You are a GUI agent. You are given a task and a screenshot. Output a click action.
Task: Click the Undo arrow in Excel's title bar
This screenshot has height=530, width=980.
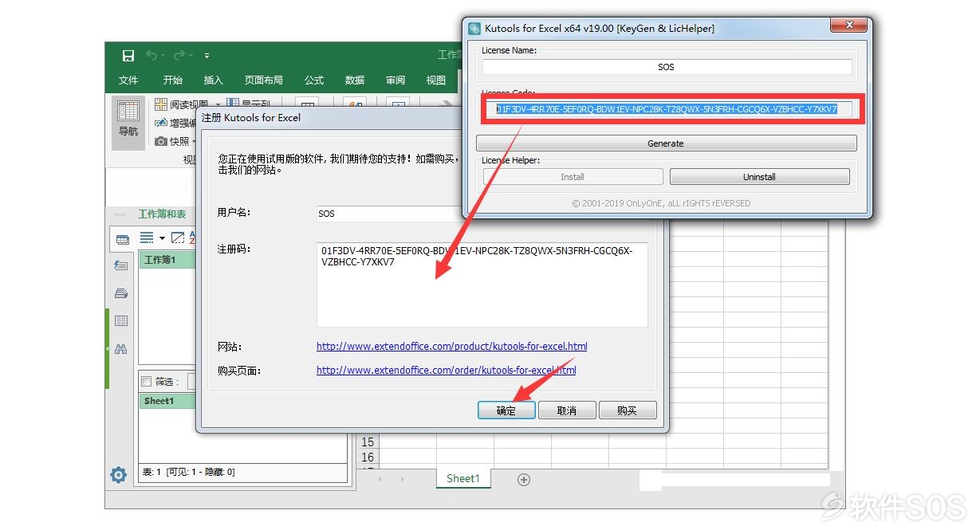click(152, 55)
